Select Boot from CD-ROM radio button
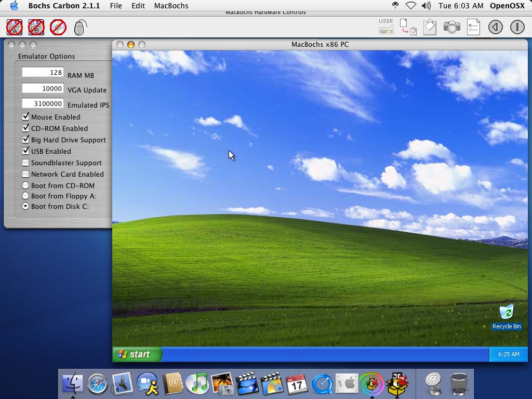The image size is (532, 399). point(25,185)
